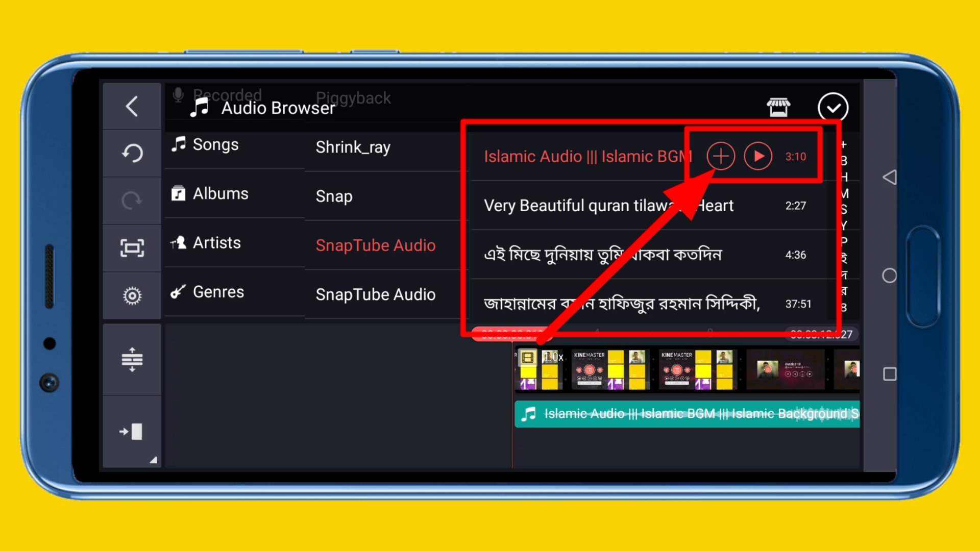This screenshot has height=551, width=980.
Task: Open project settings via the gear icon
Action: tap(132, 295)
